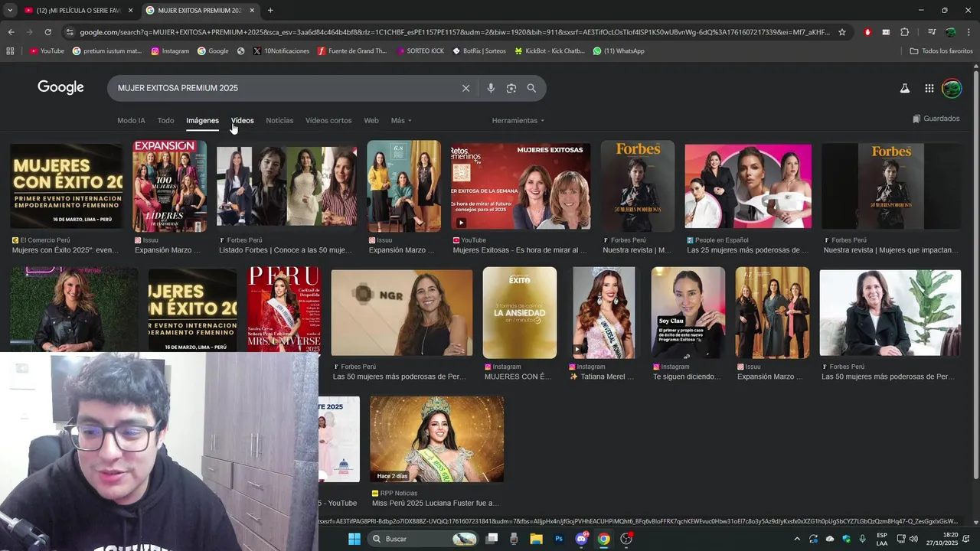The width and height of the screenshot is (980, 551).
Task: Open the Las 25 mujeres más poderosas image
Action: tap(748, 186)
